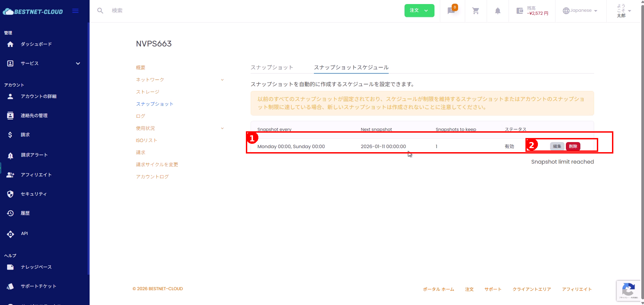Image resolution: width=644 pixels, height=305 pixels.
Task: Click the 編集 button for schedule
Action: pos(557,146)
